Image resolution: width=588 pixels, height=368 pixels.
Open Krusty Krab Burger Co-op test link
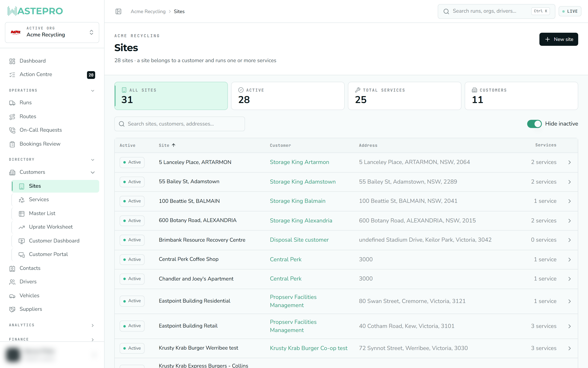pyautogui.click(x=308, y=348)
